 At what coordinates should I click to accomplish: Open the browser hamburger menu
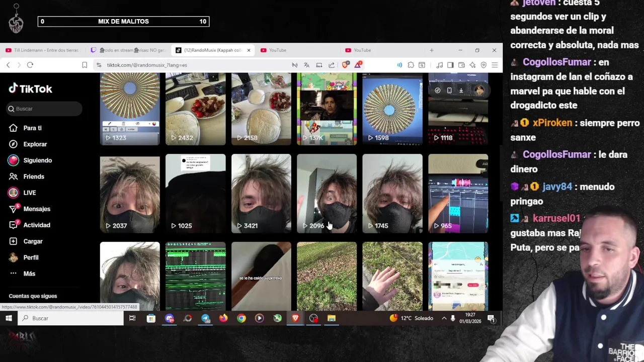[495, 65]
